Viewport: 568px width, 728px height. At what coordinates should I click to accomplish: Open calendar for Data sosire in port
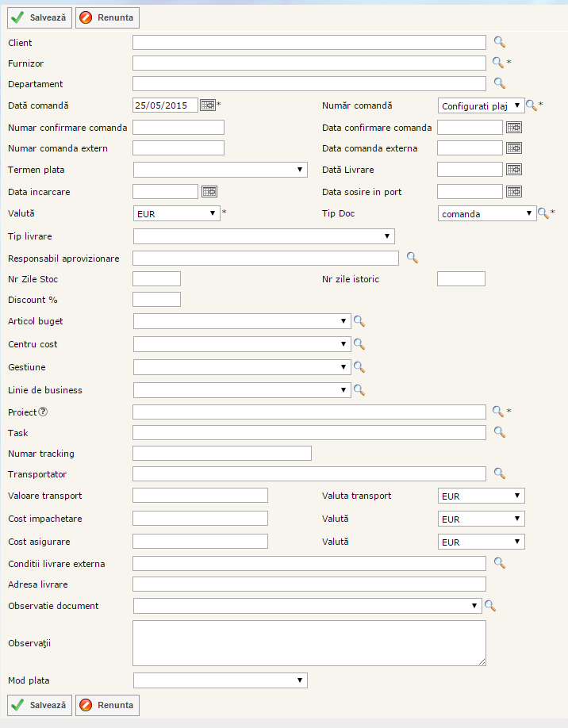click(x=514, y=191)
